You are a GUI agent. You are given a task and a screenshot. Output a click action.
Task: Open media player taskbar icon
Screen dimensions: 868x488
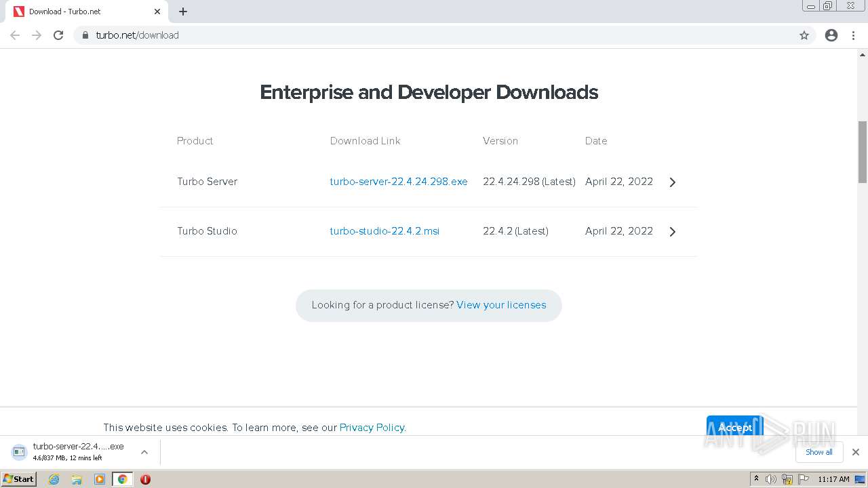pyautogui.click(x=100, y=479)
